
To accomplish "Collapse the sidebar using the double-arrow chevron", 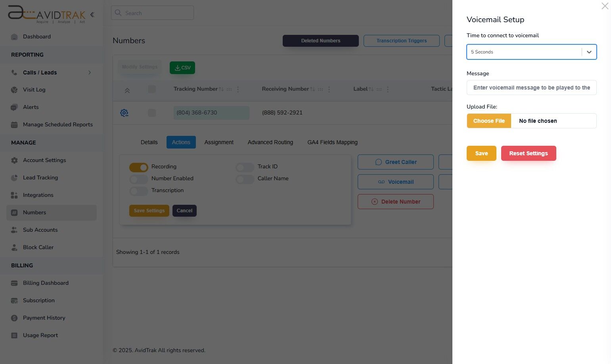I will click(x=92, y=14).
